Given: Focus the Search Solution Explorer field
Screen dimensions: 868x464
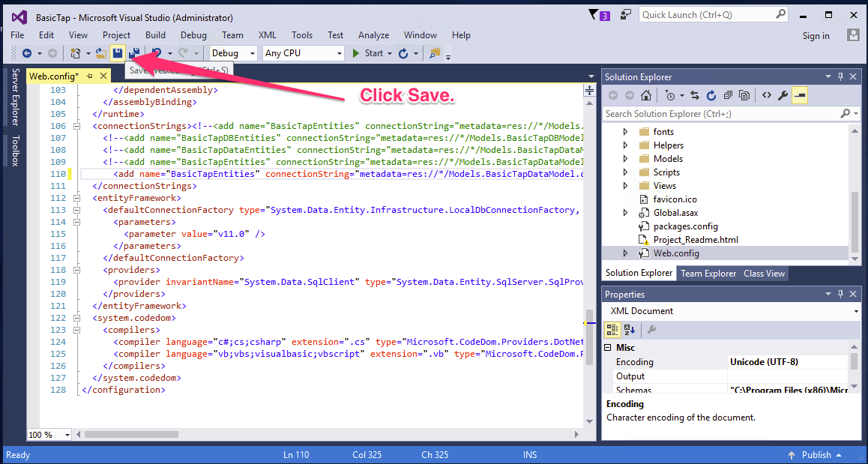Looking at the screenshot, I should click(731, 113).
